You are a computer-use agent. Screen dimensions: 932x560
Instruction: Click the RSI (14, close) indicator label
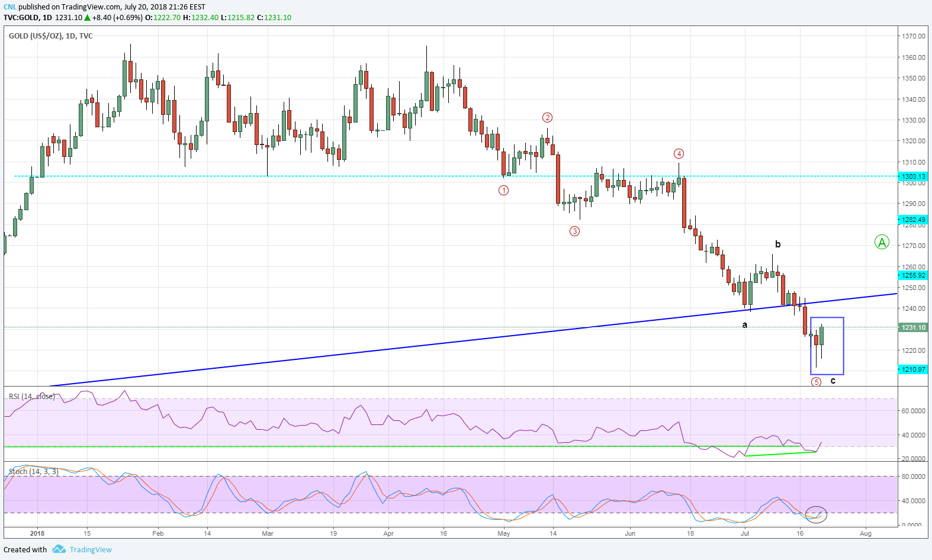tap(31, 396)
